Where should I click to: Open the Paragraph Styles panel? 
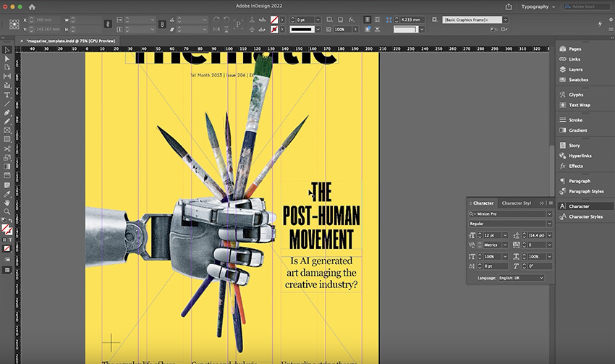pos(586,191)
